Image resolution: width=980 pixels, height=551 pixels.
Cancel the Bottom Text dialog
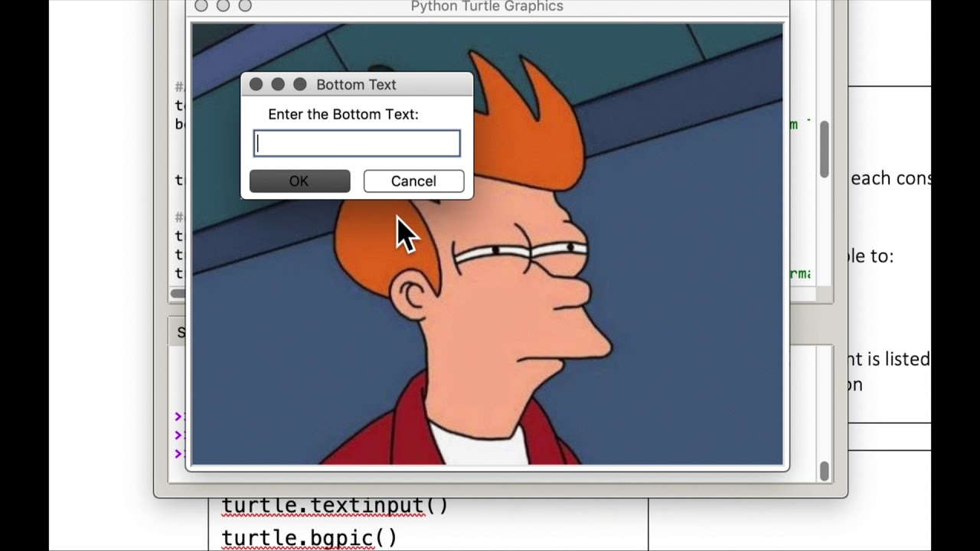click(413, 181)
